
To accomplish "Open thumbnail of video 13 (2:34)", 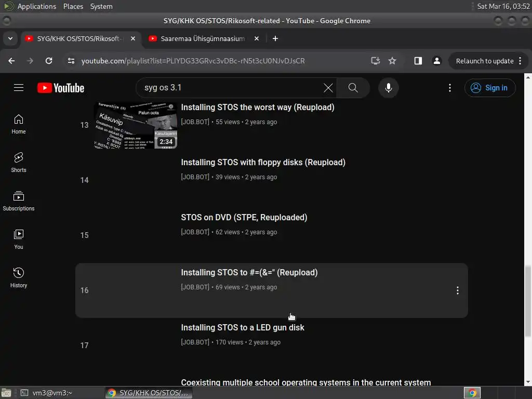I will pyautogui.click(x=136, y=125).
